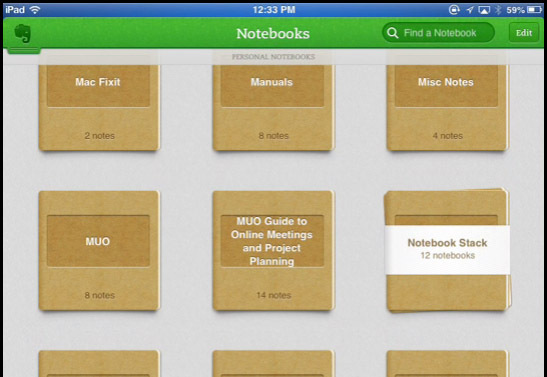Image resolution: width=547 pixels, height=377 pixels.
Task: Tap the 59% battery percentage
Action: [x=516, y=10]
